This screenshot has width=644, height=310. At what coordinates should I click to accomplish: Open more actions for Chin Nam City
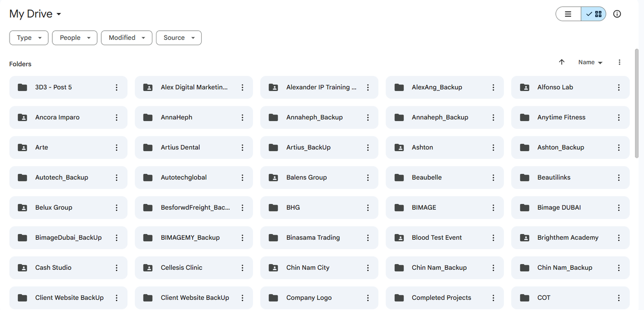pos(368,268)
